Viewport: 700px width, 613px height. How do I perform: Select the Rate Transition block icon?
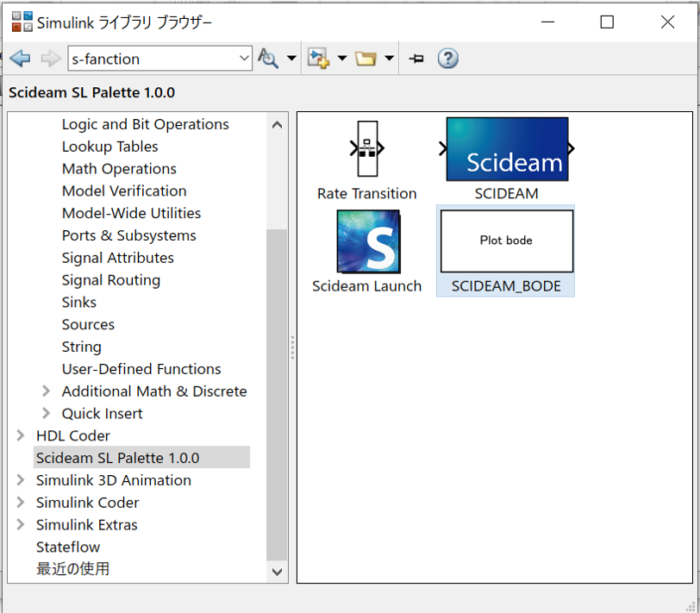(x=367, y=148)
